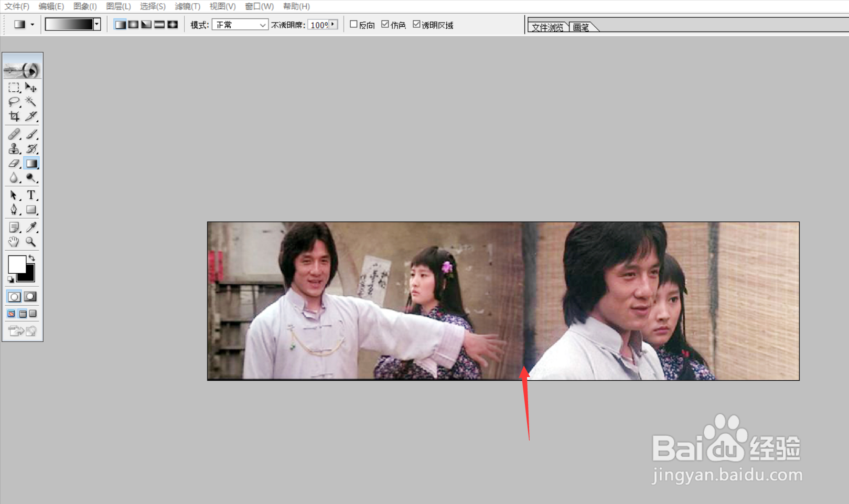This screenshot has width=849, height=504.
Task: Switch to Full Screen with Menu Bar
Action: (x=23, y=314)
